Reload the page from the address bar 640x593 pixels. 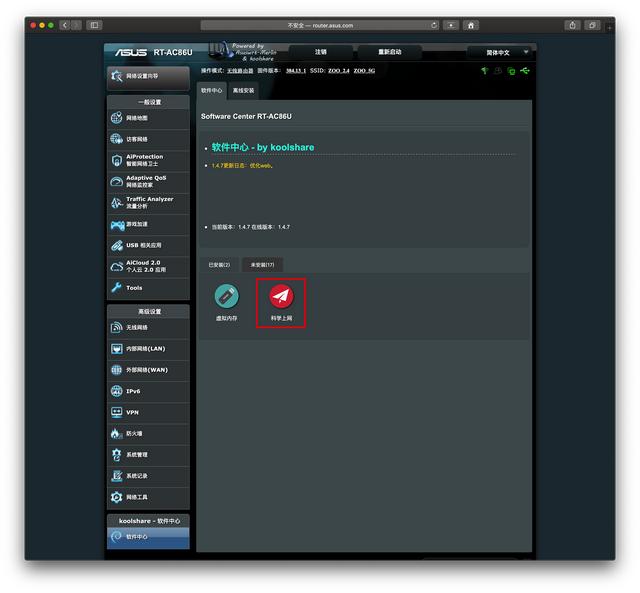[x=433, y=25]
